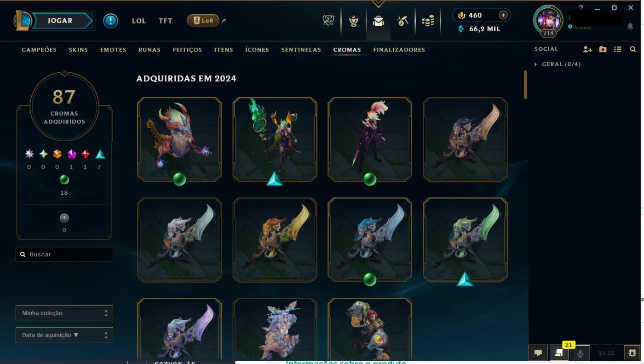Open notifications bell icon
This screenshot has height=364, width=644.
[630, 27]
